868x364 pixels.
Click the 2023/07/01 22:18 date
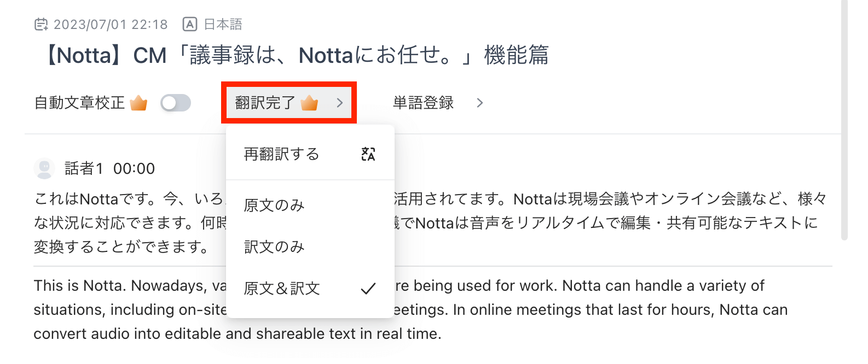click(111, 25)
